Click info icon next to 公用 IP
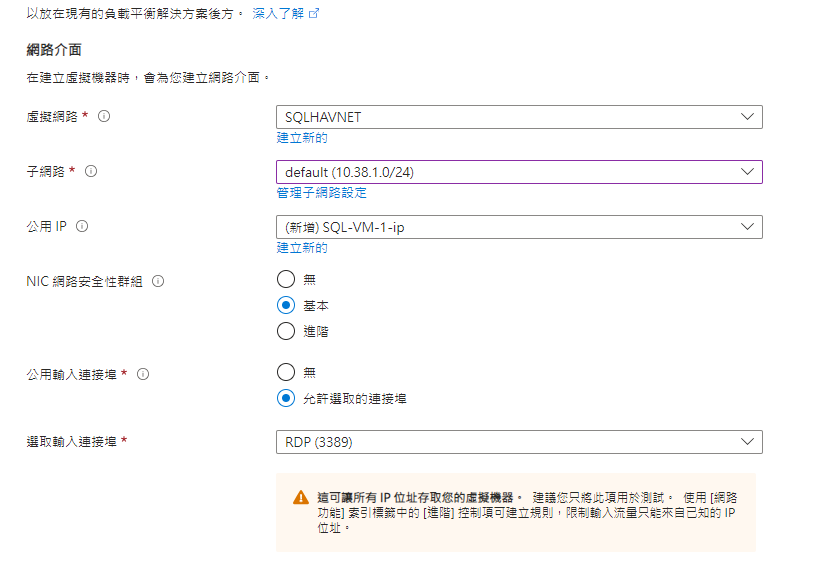The image size is (840, 567). 82,226
